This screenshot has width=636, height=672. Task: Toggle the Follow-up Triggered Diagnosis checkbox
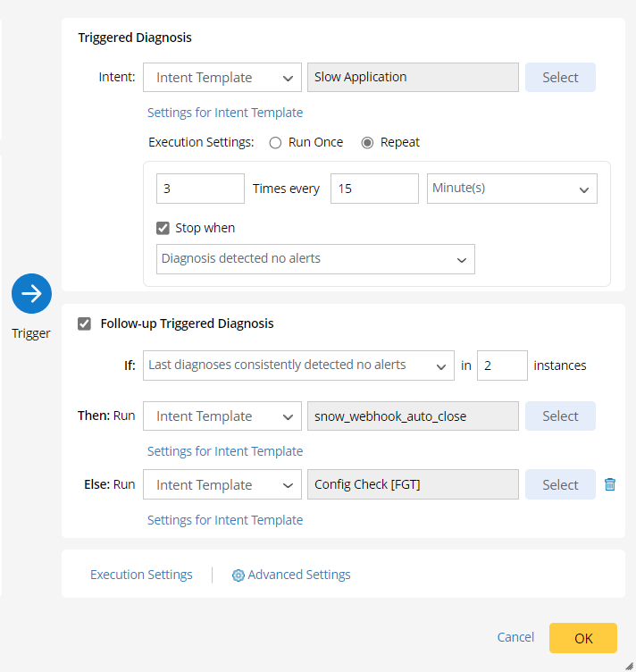85,323
